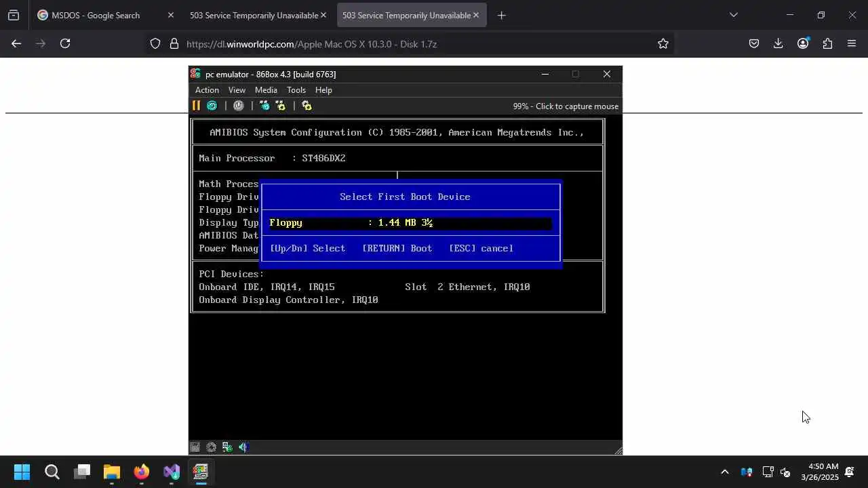The width and height of the screenshot is (868, 488).
Task: Click the ACPI power shutdown icon
Action: 238,106
